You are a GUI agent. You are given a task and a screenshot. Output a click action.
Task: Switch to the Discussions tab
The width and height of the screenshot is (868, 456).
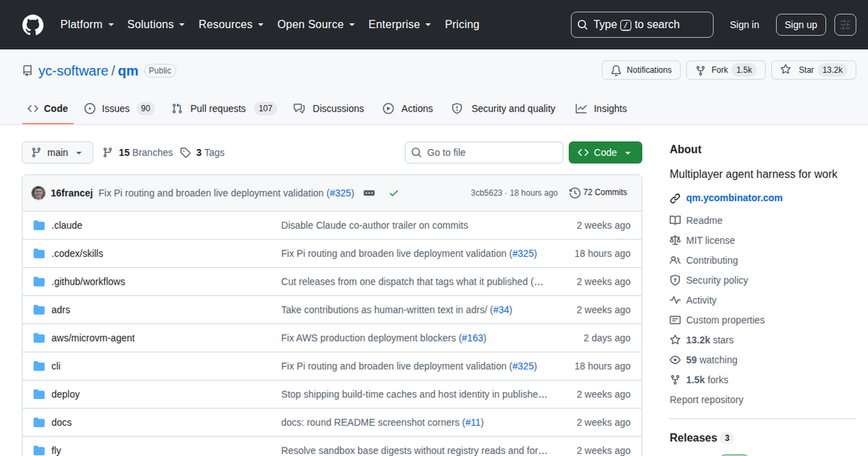click(x=329, y=109)
